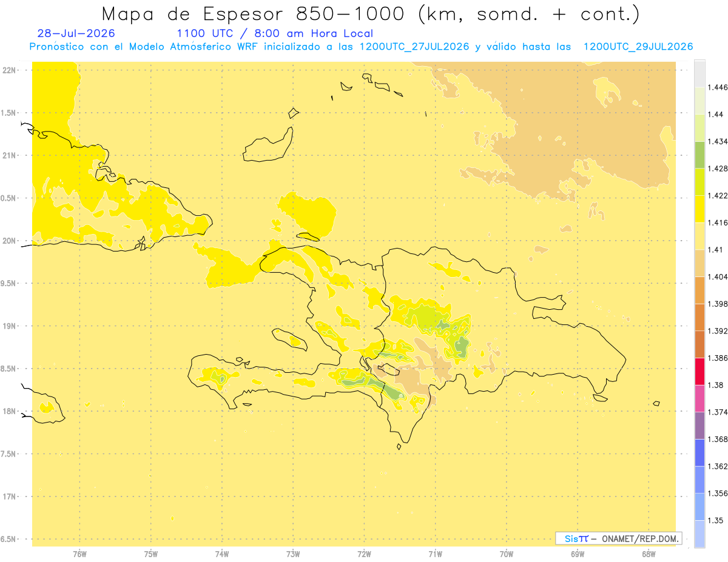The height and width of the screenshot is (562, 728).
Task: Click the colorbar value 1.368
Action: click(x=717, y=440)
